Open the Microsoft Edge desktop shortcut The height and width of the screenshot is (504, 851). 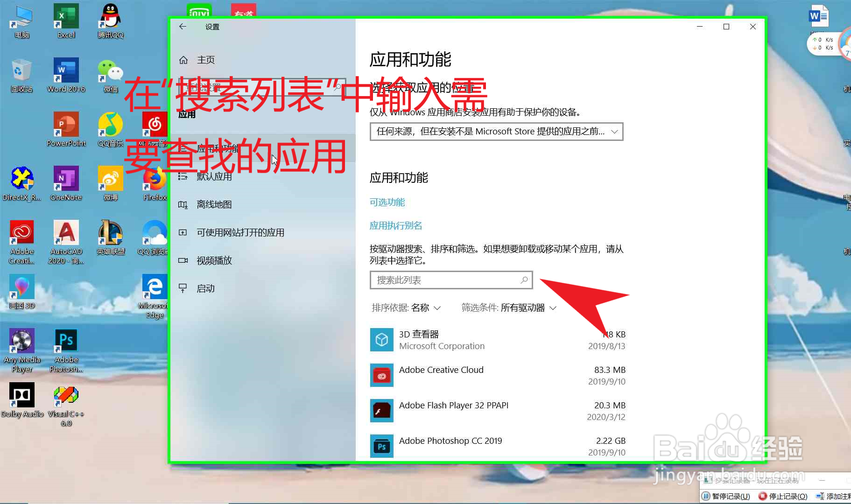point(155,296)
